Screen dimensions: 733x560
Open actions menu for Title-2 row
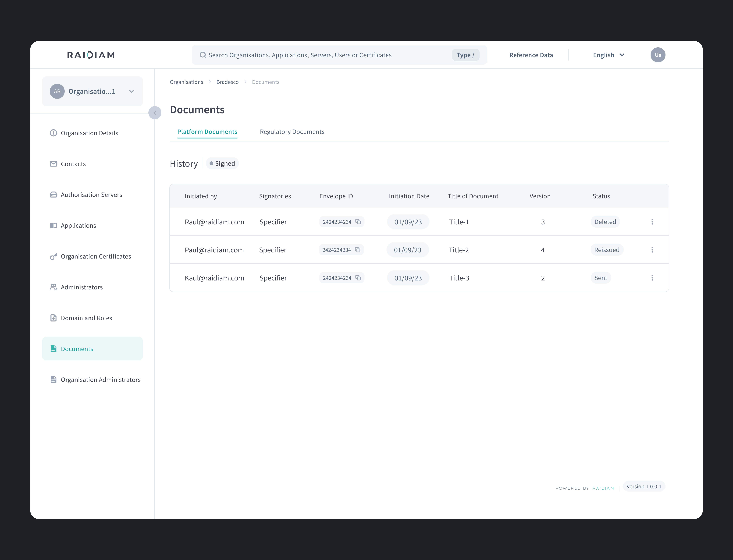click(x=652, y=250)
